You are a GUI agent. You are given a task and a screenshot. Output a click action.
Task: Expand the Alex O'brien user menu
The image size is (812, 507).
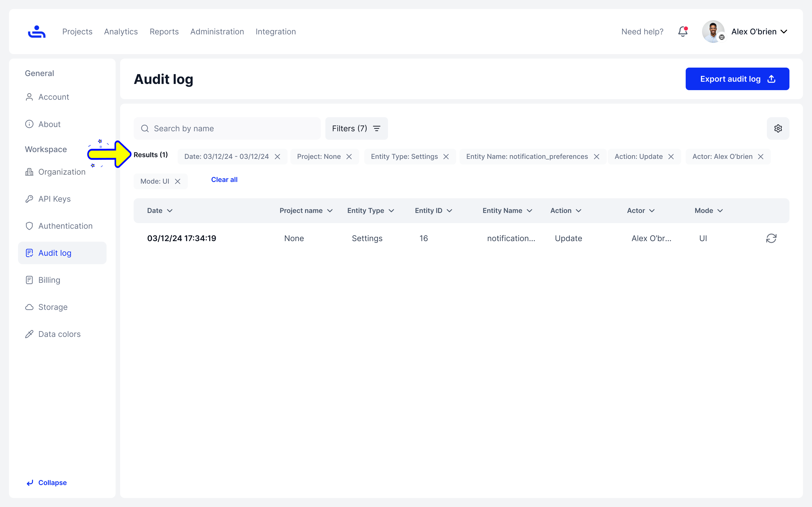point(784,32)
